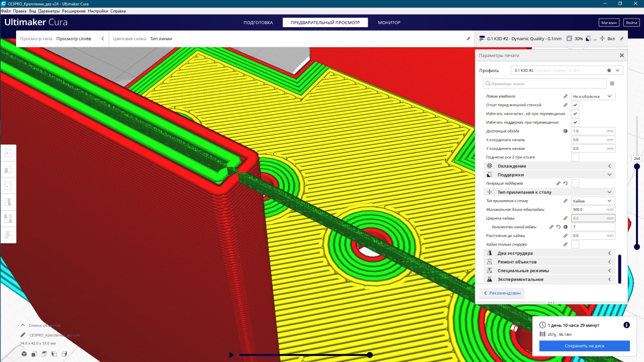The width and height of the screenshot is (644, 362).
Task: Expand the Специальные режимы section
Action: (x=549, y=270)
